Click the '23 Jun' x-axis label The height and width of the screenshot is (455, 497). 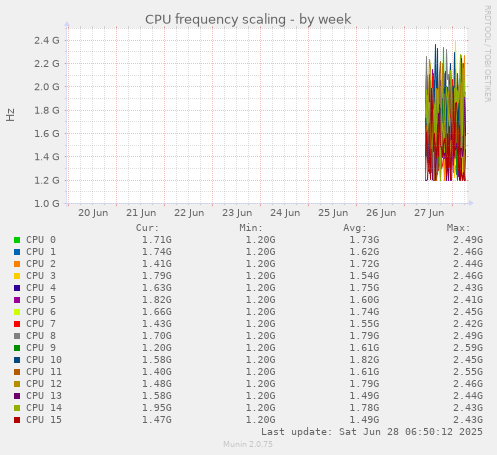(237, 213)
